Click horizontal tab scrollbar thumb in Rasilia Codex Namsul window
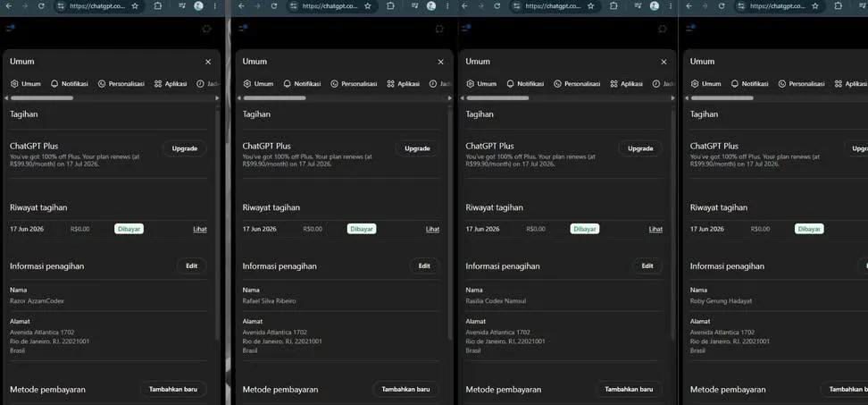 [497, 98]
